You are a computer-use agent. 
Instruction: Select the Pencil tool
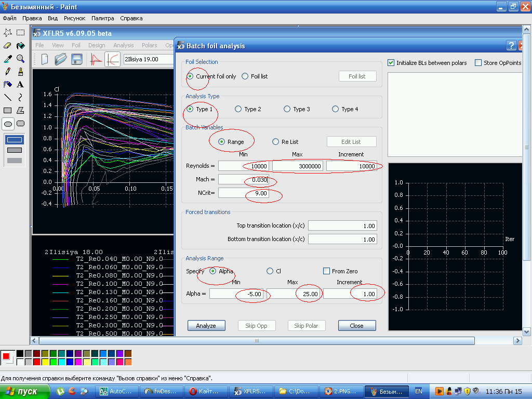tap(8, 72)
